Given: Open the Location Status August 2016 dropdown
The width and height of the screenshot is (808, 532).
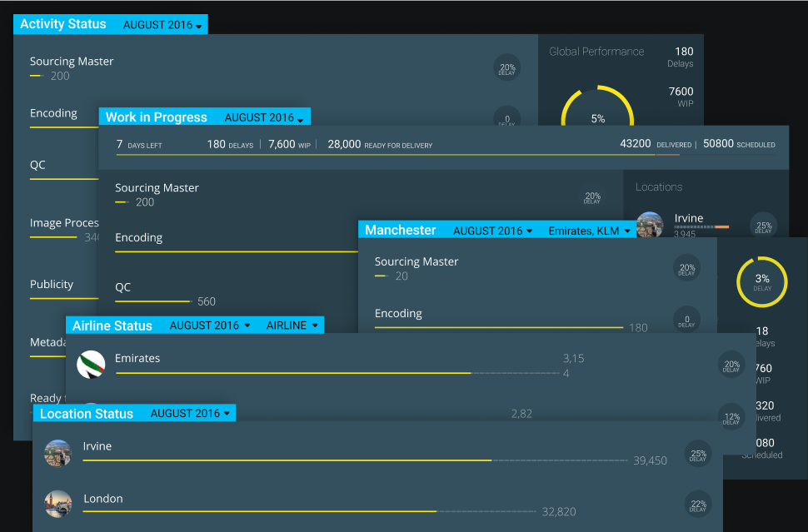Looking at the screenshot, I should [x=190, y=414].
